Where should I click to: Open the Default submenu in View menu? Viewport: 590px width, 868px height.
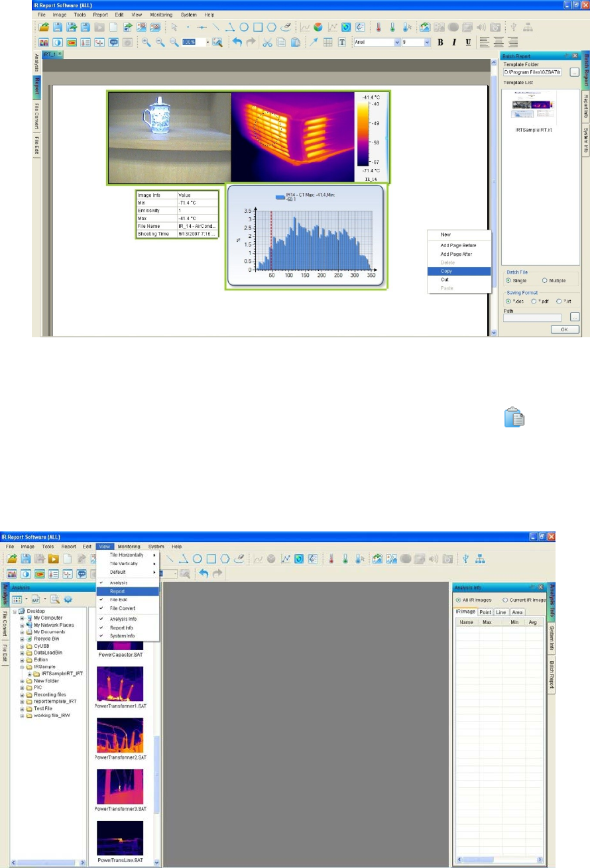(x=127, y=572)
